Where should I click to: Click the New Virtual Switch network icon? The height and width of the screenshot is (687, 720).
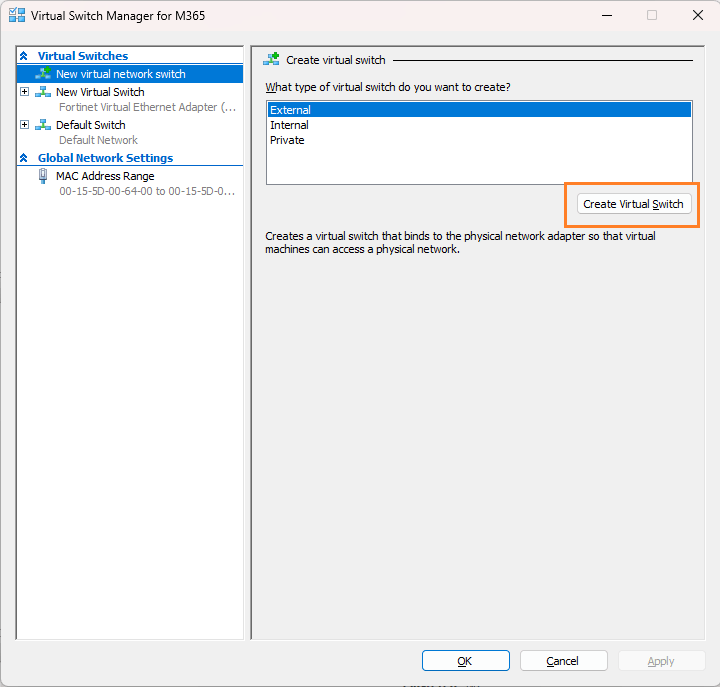tap(43, 92)
